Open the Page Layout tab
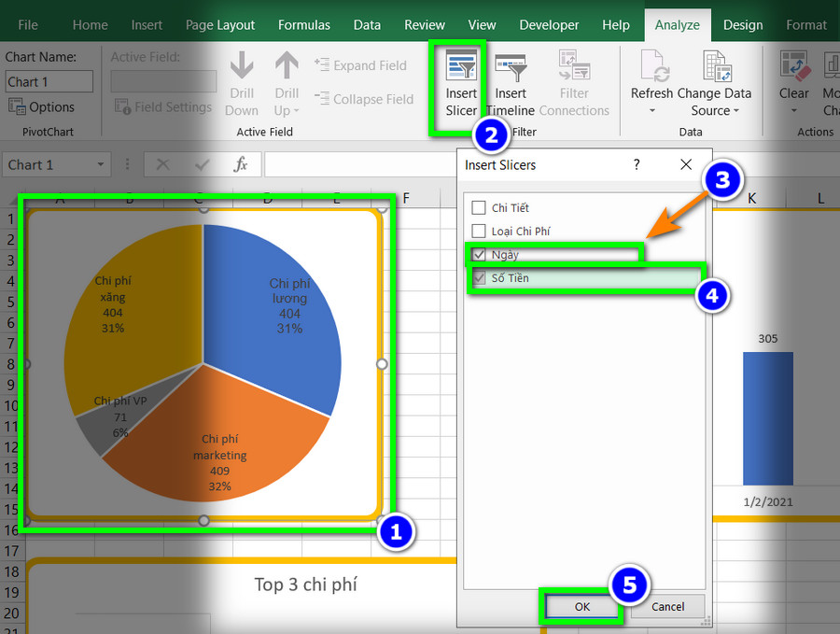Image resolution: width=840 pixels, height=634 pixels. tap(220, 24)
